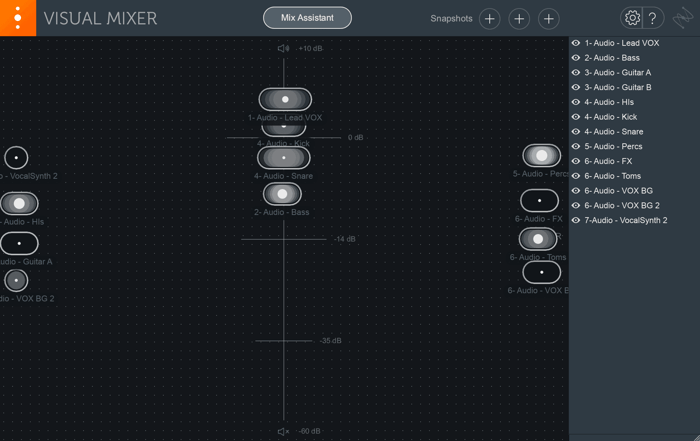
Task: Select 3- Audio - Guitar B in list
Action: [x=618, y=87]
